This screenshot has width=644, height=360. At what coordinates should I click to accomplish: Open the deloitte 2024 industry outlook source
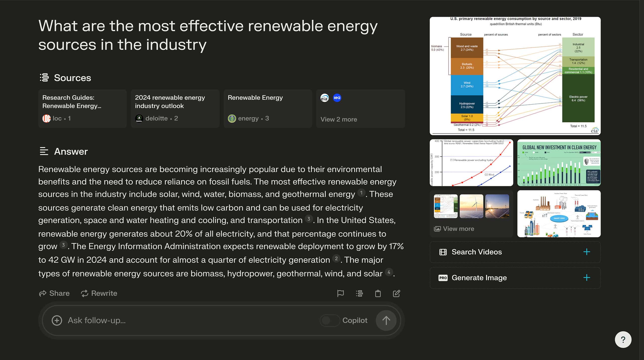pos(175,109)
